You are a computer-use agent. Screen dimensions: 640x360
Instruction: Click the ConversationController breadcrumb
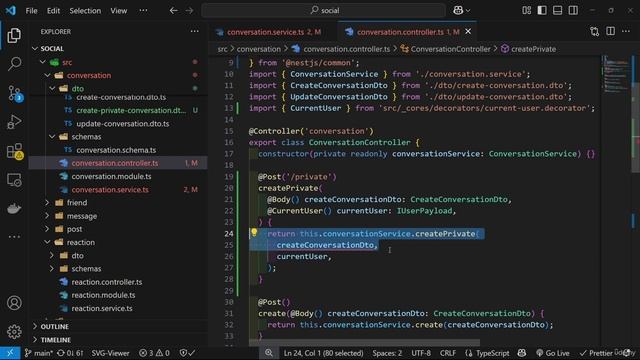pyautogui.click(x=446, y=49)
